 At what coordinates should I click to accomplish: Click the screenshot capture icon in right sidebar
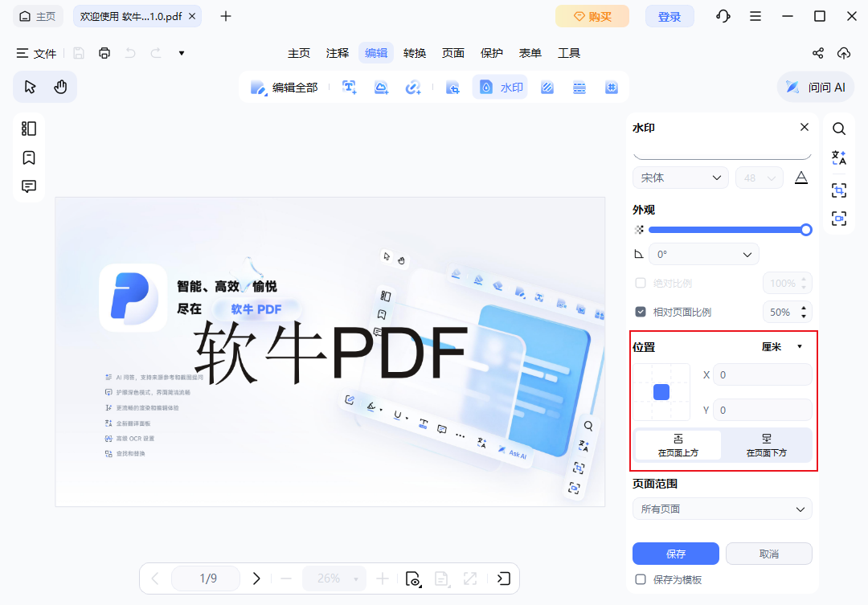(839, 218)
